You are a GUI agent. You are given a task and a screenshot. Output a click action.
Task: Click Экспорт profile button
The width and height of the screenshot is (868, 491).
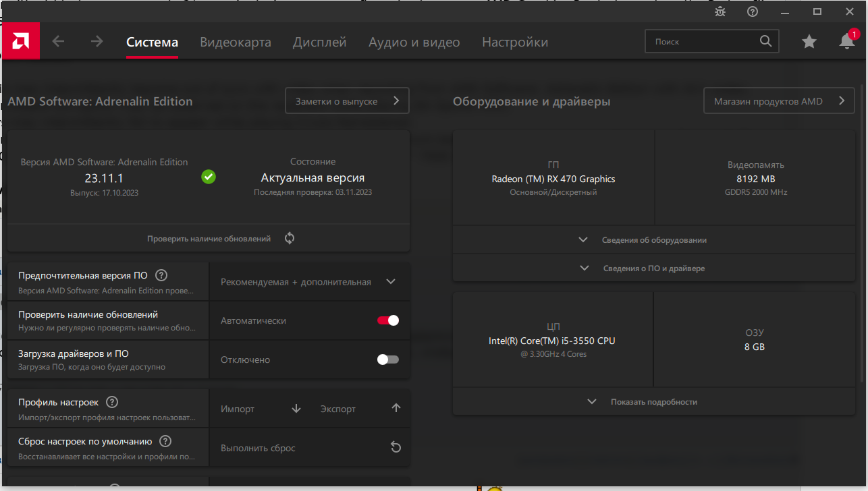pyautogui.click(x=360, y=409)
